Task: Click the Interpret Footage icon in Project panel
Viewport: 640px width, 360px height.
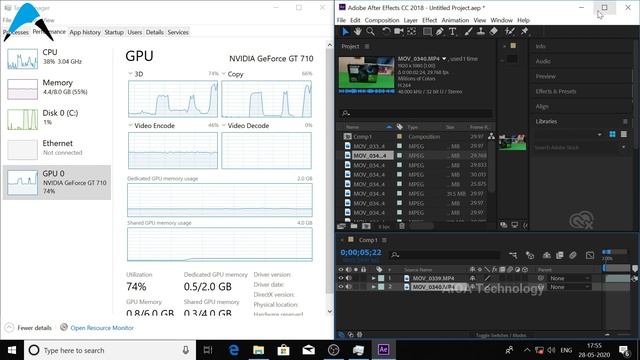Action: point(341,226)
